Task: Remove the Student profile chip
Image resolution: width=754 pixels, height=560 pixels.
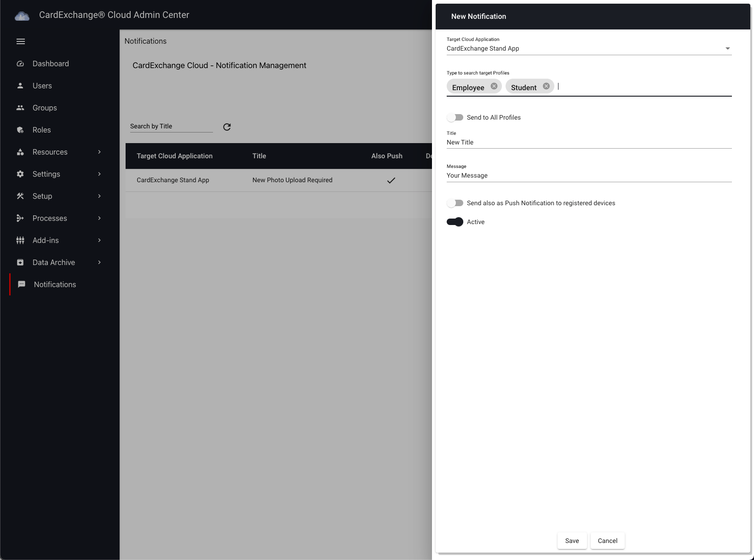Action: pos(547,87)
